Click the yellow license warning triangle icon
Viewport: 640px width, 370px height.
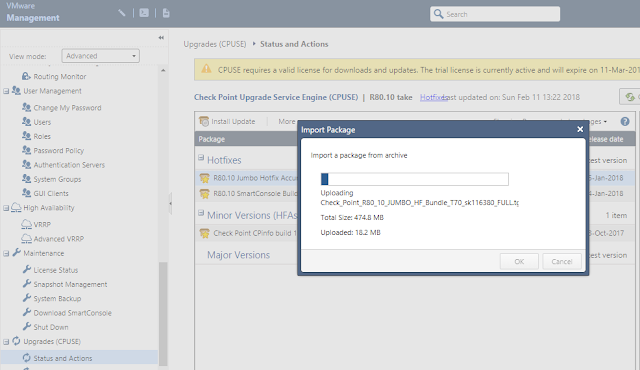[207, 69]
